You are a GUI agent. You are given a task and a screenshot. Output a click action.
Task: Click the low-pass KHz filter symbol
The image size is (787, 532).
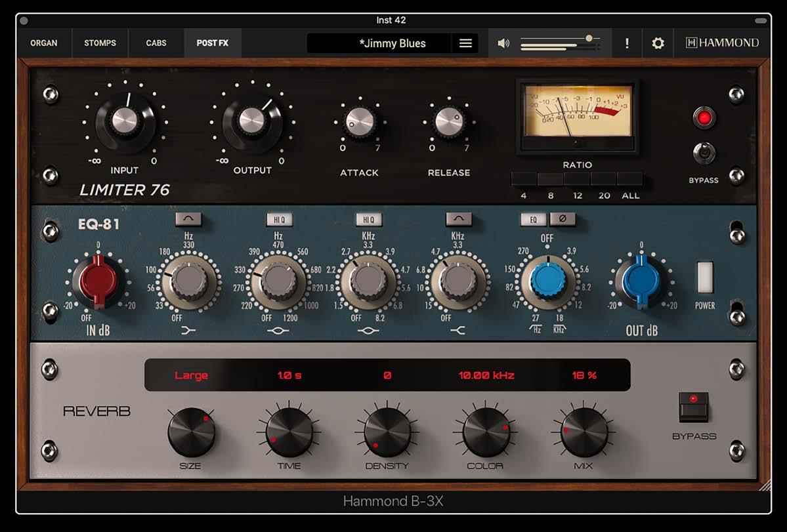point(559,329)
